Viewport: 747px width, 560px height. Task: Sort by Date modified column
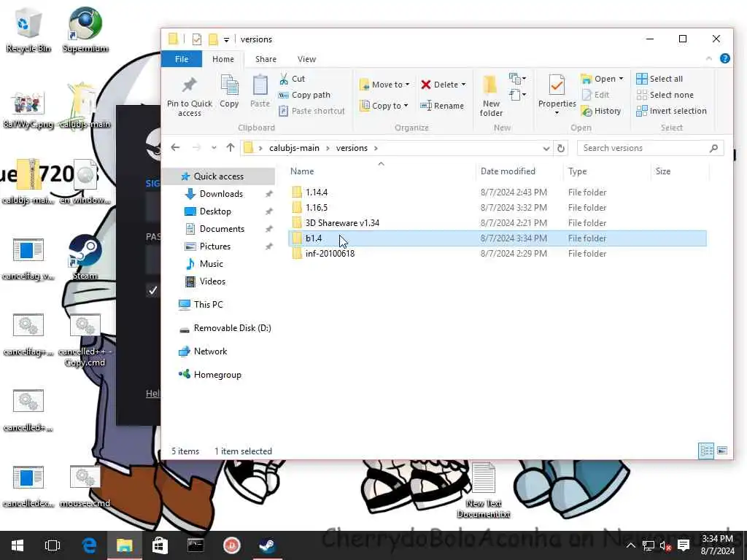click(x=508, y=171)
